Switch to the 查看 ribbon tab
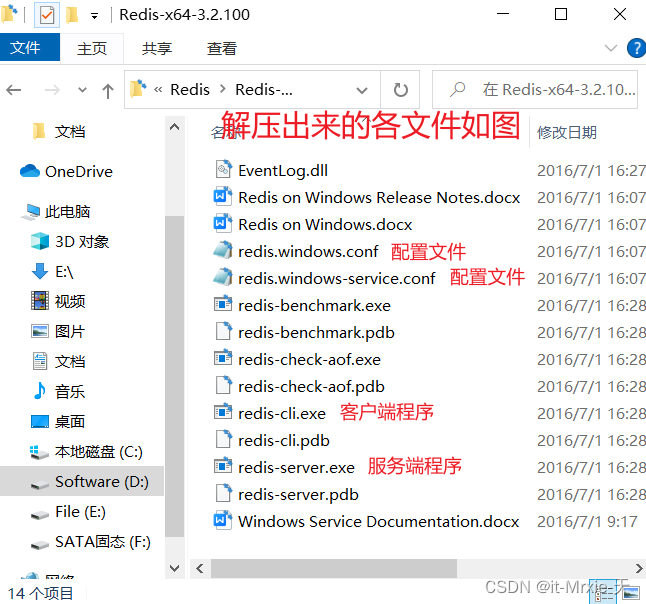 point(222,48)
